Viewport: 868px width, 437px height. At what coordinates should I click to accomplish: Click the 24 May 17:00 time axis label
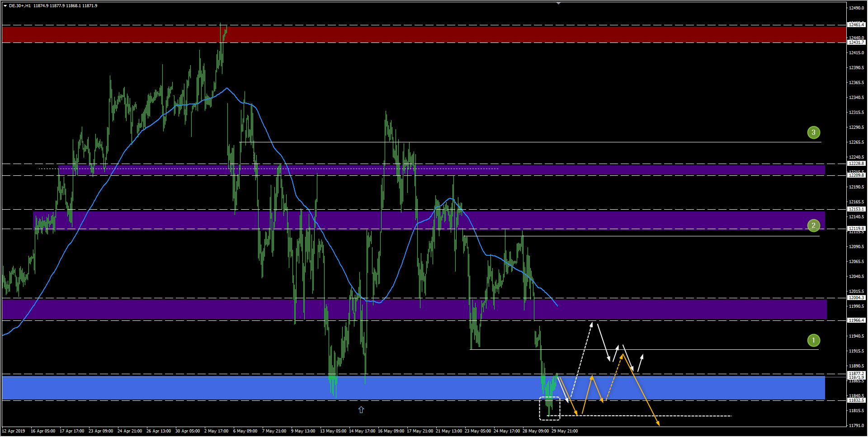click(507, 431)
